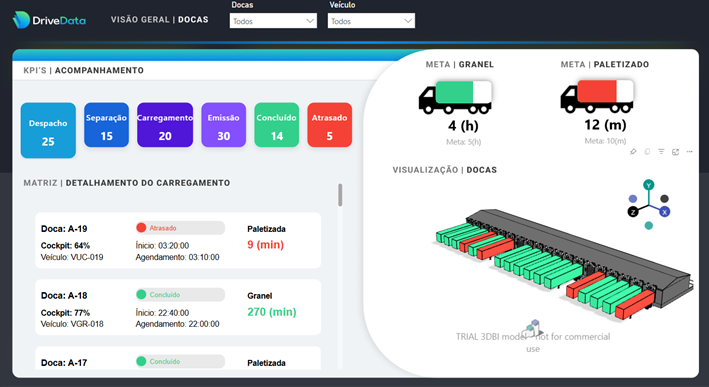Click the Paletizado red truck icon
This screenshot has height=387, width=709.
597,96
